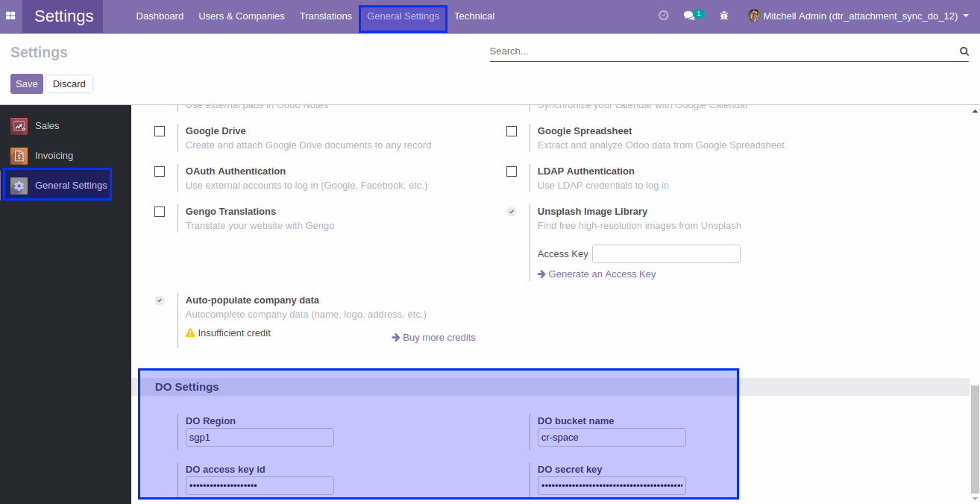Click the vertical scrollbar thumb
This screenshot has width=980, height=504.
coord(975,438)
